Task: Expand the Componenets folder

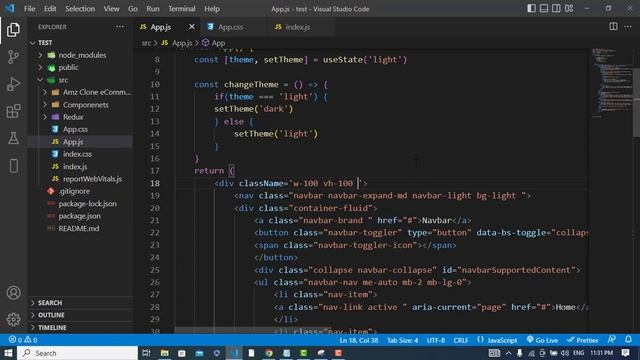Action: [x=80, y=105]
